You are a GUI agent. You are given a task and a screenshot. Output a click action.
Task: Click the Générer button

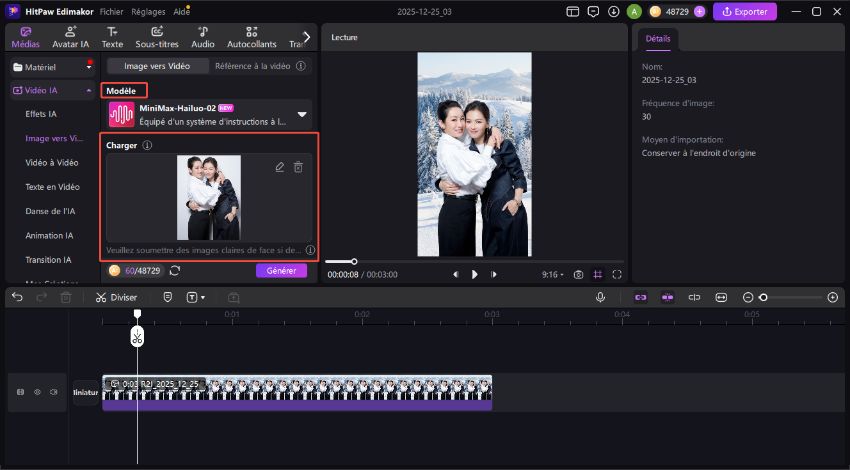click(x=281, y=271)
